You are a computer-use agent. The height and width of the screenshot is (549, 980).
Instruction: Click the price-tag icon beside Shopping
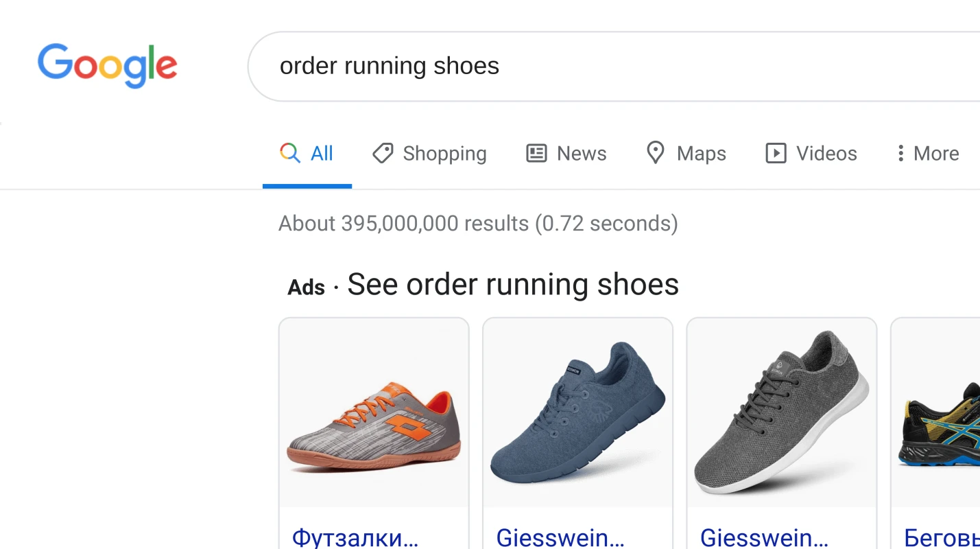click(x=383, y=153)
